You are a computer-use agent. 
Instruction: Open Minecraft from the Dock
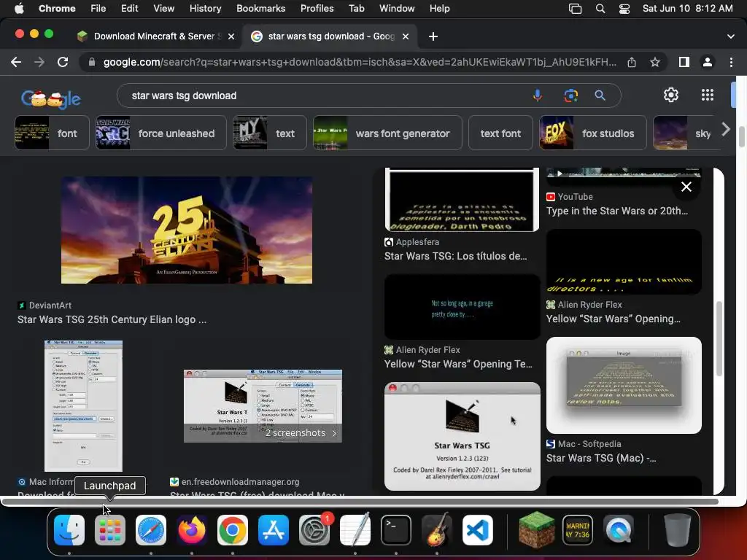click(536, 530)
